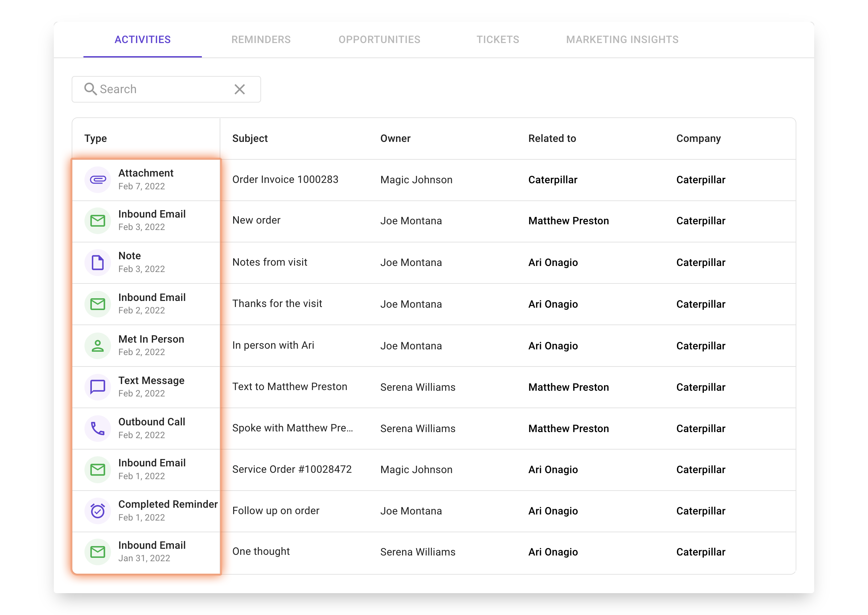
Task: Go to the Tickets tab
Action: [x=498, y=40]
